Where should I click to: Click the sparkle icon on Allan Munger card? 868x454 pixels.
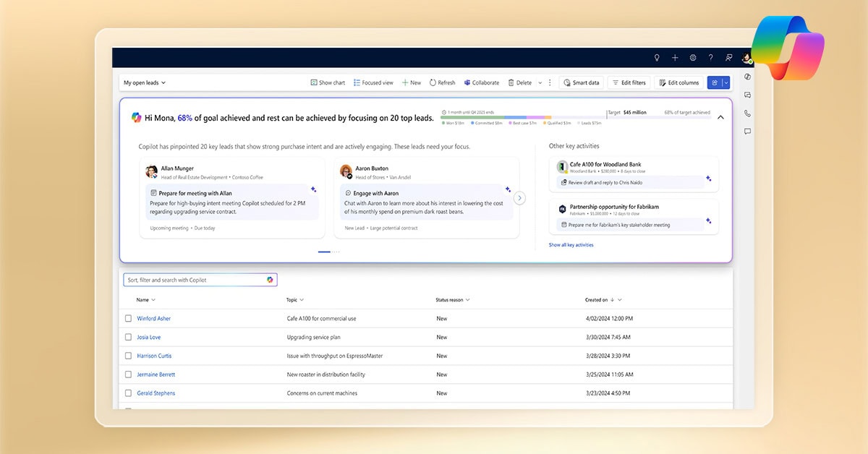(313, 189)
